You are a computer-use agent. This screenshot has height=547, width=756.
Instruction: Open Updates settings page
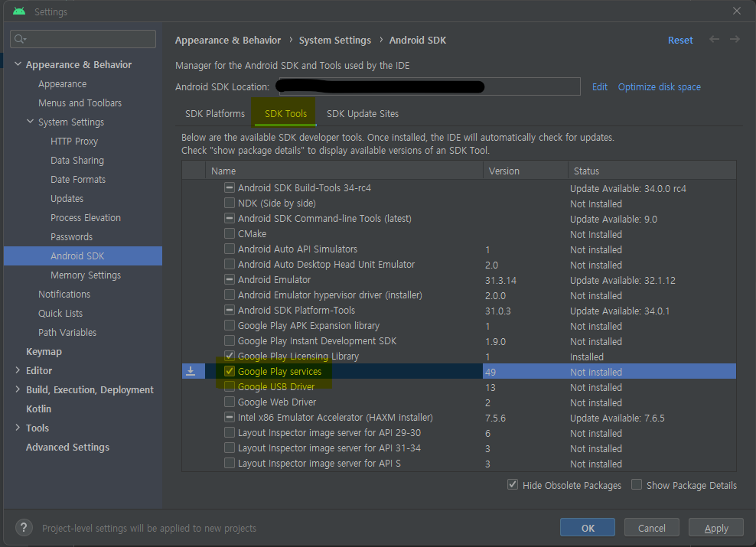[67, 198]
